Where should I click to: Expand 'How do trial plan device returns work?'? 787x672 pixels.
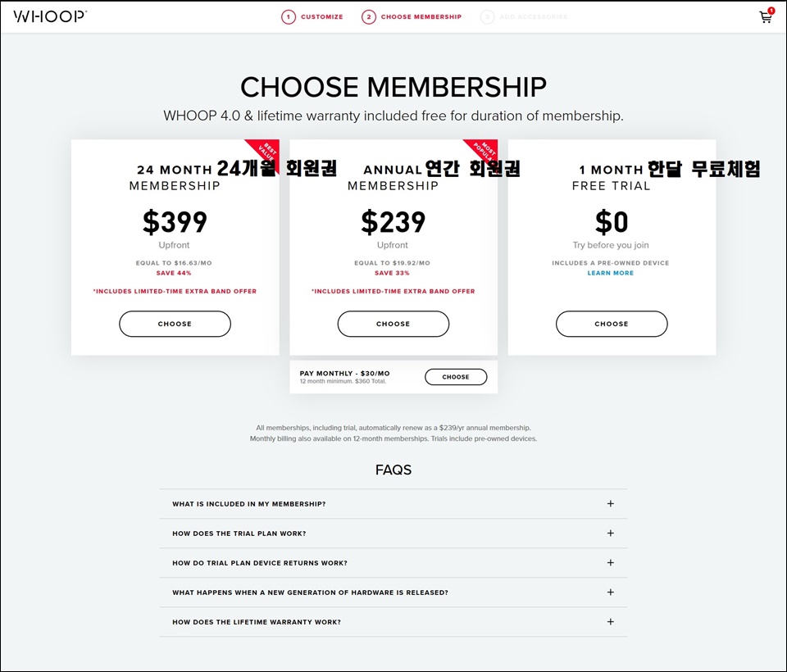[x=393, y=562]
